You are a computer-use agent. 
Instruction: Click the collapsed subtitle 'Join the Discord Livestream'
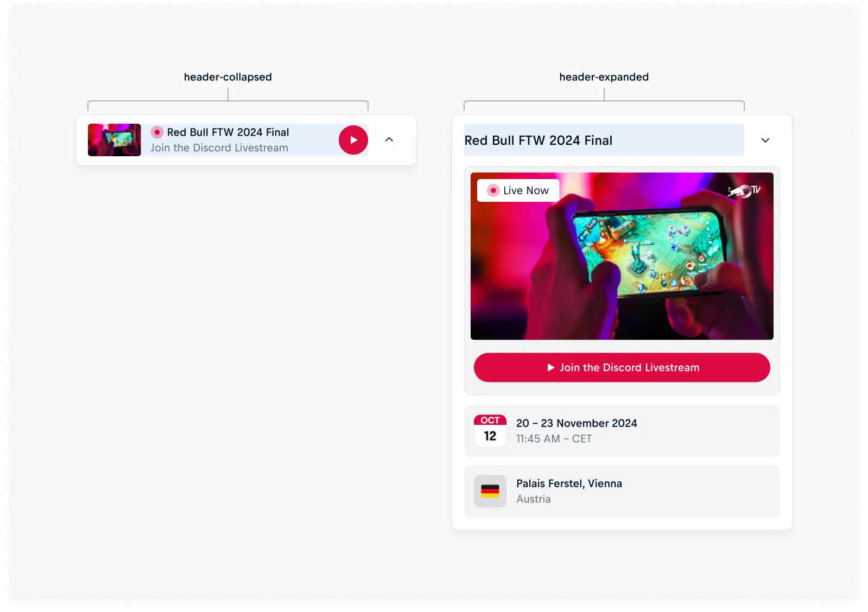(219, 148)
